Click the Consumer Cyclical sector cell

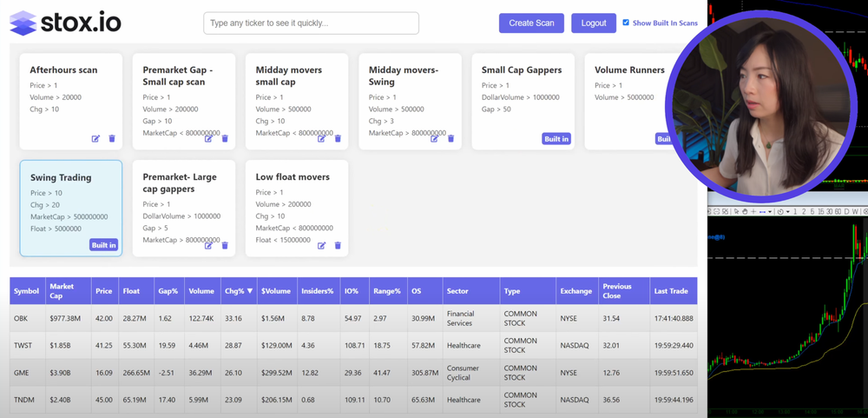click(x=471, y=373)
